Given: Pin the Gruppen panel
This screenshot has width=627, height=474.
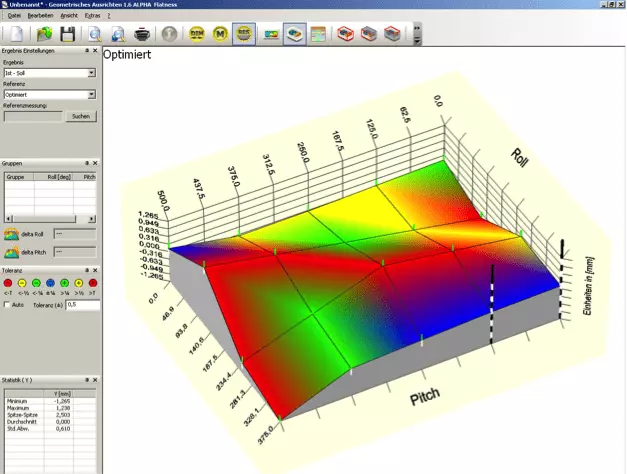Looking at the screenshot, I should [87, 162].
